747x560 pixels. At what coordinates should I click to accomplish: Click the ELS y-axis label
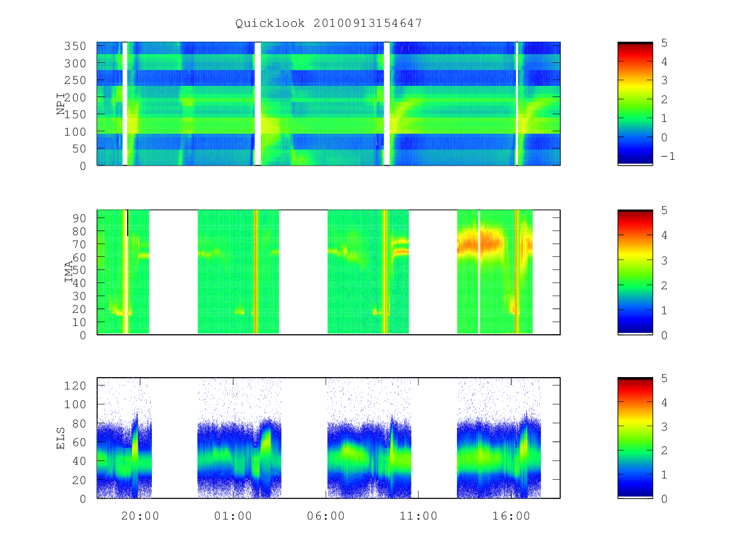point(61,437)
